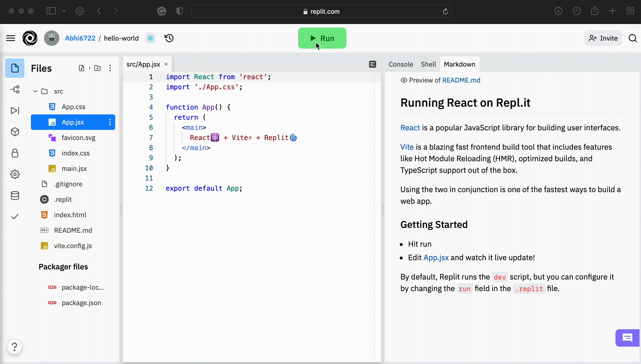Image resolution: width=641 pixels, height=364 pixels.
Task: Collapse the src folder
Action: pyautogui.click(x=35, y=91)
